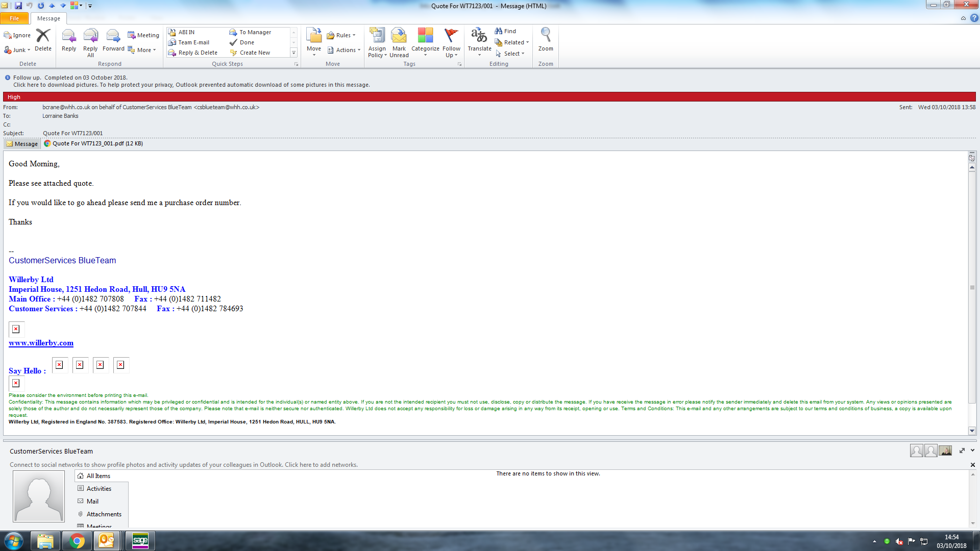Image resolution: width=980 pixels, height=551 pixels.
Task: Toggle the people pane expand arrow
Action: point(962,451)
